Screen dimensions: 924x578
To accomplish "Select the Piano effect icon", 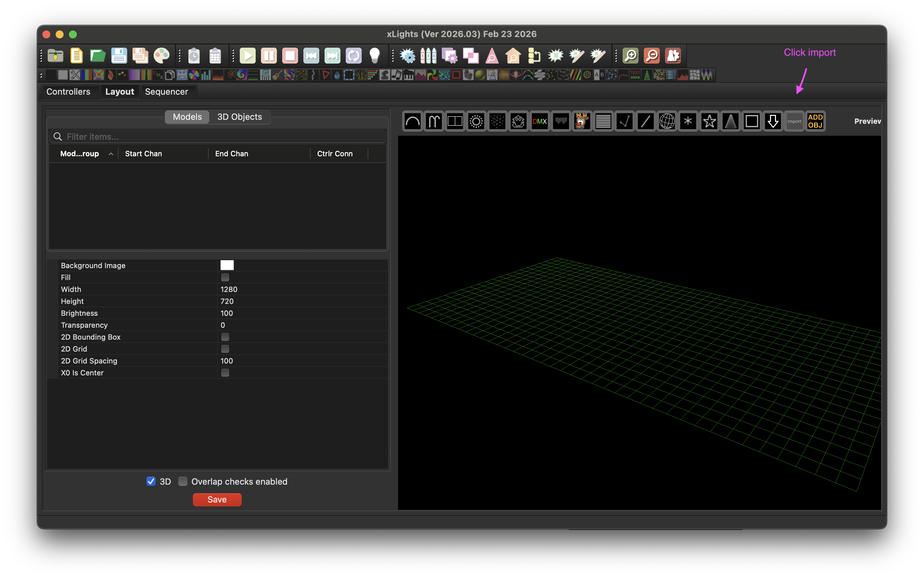I will pos(408,75).
